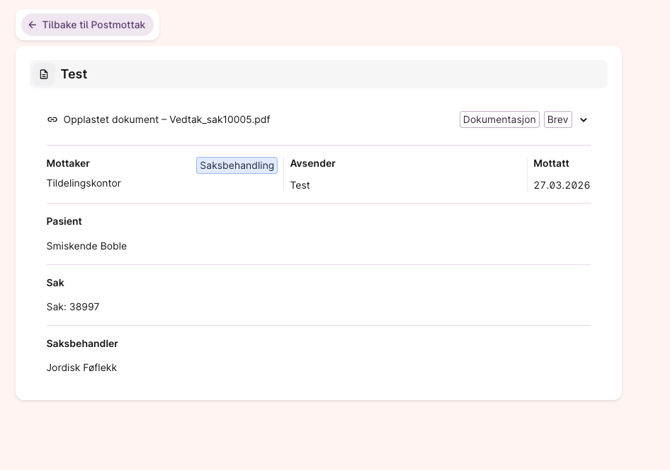Click the Saksbehandler section label

point(82,344)
